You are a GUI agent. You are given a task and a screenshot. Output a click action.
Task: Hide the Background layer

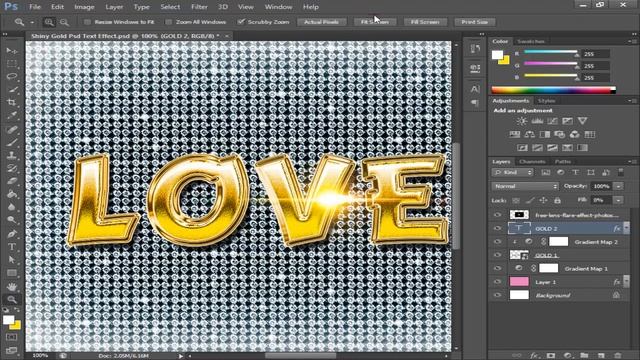pos(497,295)
